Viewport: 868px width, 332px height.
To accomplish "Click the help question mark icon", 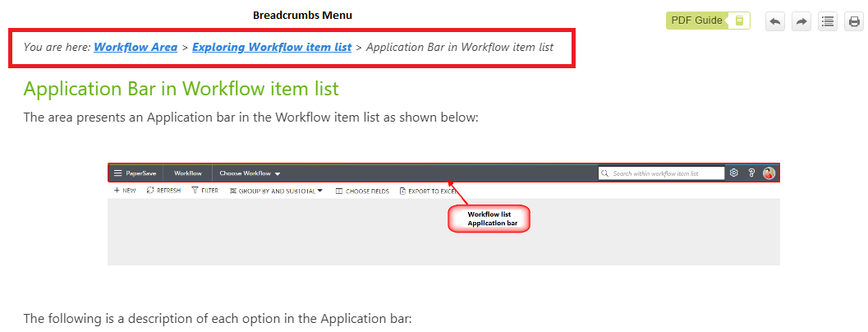I will point(751,173).
